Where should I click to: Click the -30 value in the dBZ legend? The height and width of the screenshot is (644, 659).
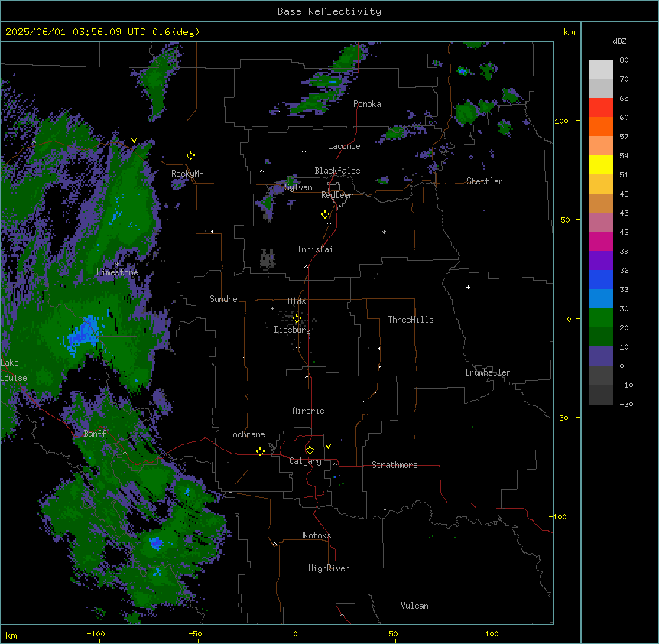pos(626,405)
